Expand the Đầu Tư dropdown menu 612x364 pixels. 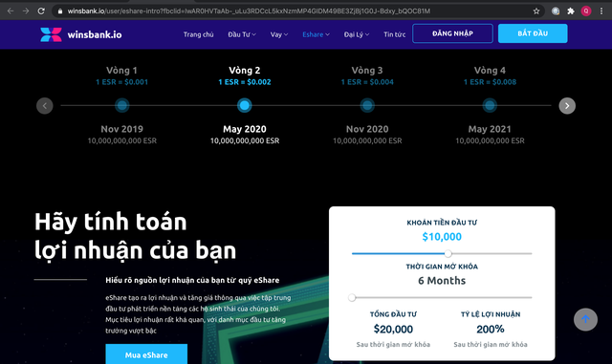click(x=242, y=34)
